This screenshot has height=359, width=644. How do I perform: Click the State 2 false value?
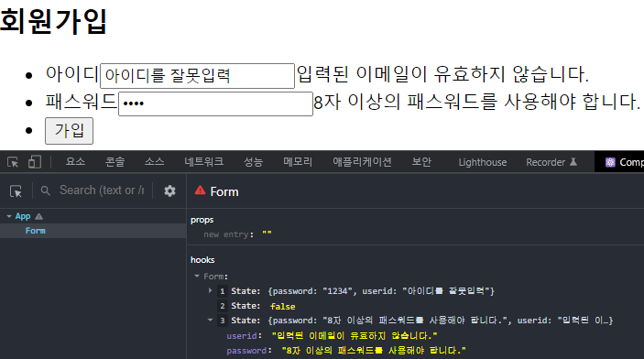point(282,307)
